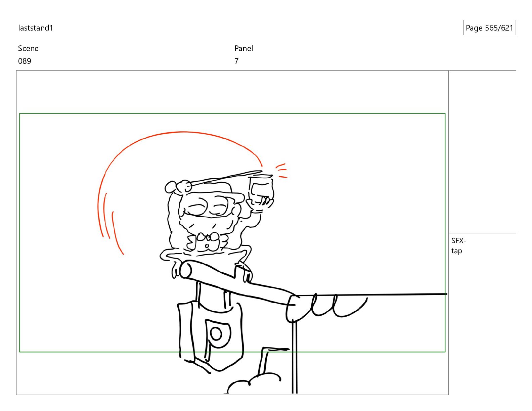Click the 'tap' sound effect note

point(456,251)
